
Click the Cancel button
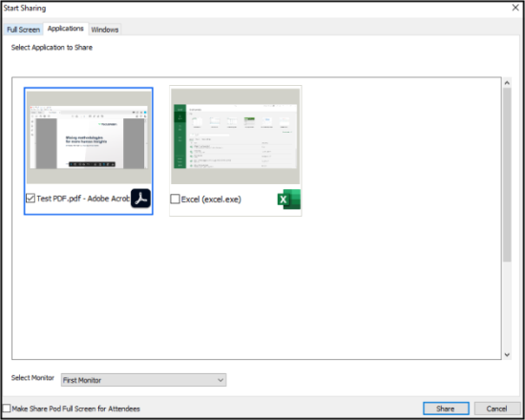click(x=497, y=409)
